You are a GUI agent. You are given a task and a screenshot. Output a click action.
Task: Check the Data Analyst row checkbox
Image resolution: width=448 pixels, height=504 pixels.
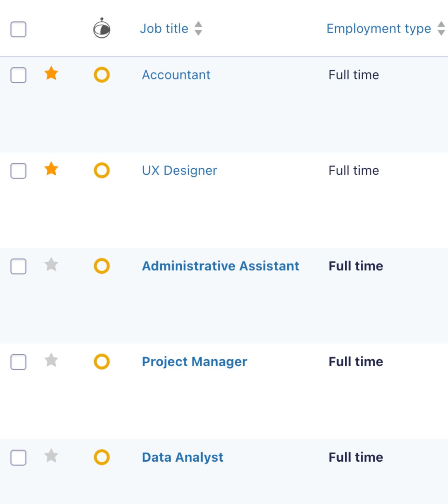pyautogui.click(x=19, y=457)
